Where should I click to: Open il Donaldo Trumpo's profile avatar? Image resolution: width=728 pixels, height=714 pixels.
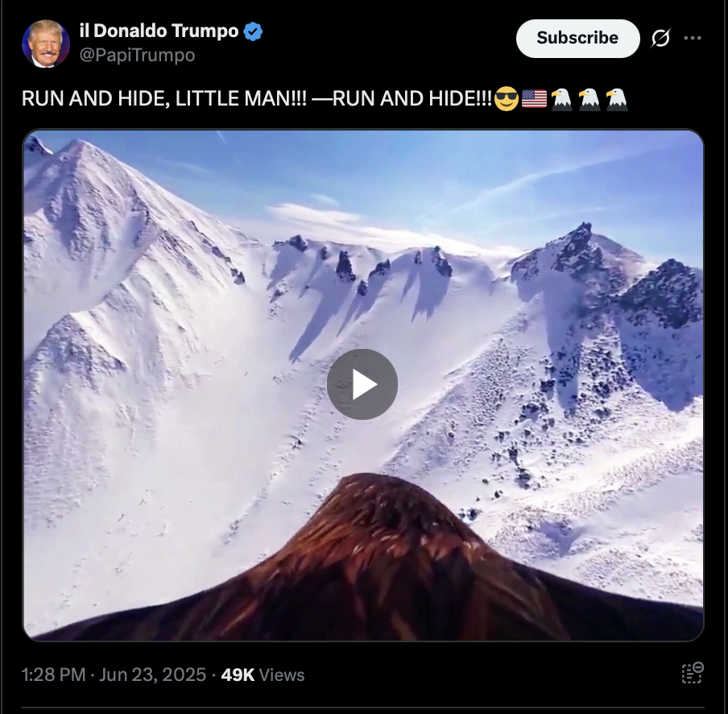(45, 44)
